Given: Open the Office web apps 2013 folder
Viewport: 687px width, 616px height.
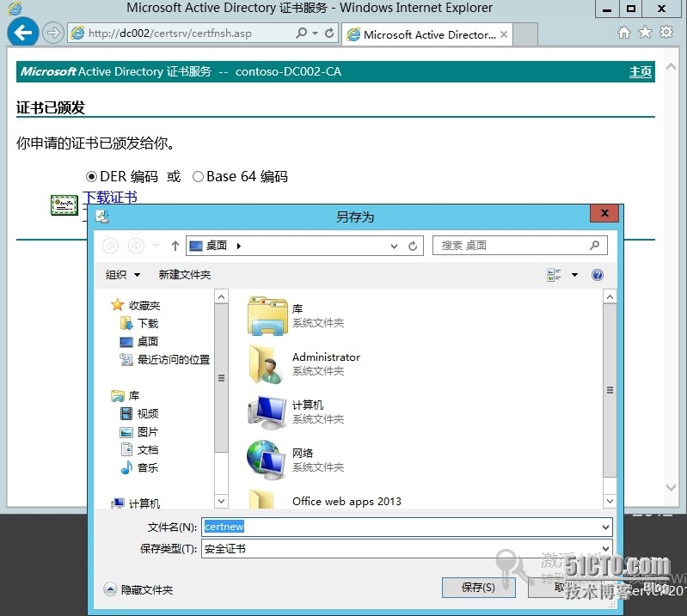Looking at the screenshot, I should (x=347, y=501).
